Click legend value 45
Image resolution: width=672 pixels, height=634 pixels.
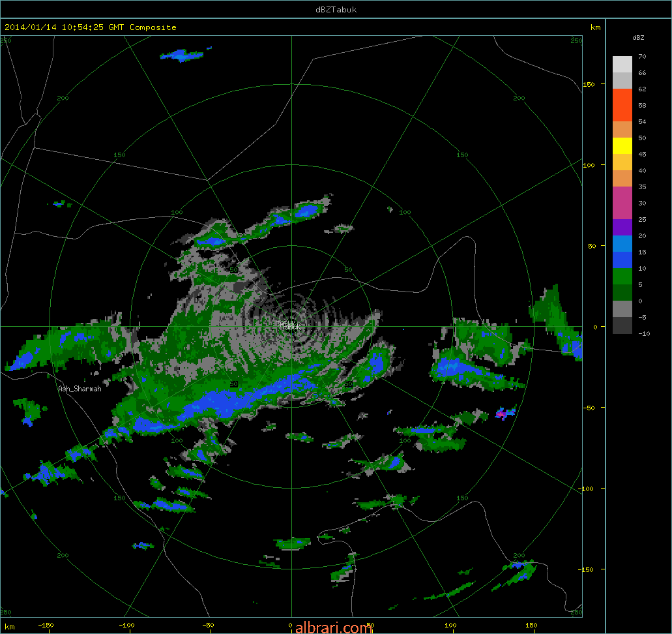click(642, 154)
